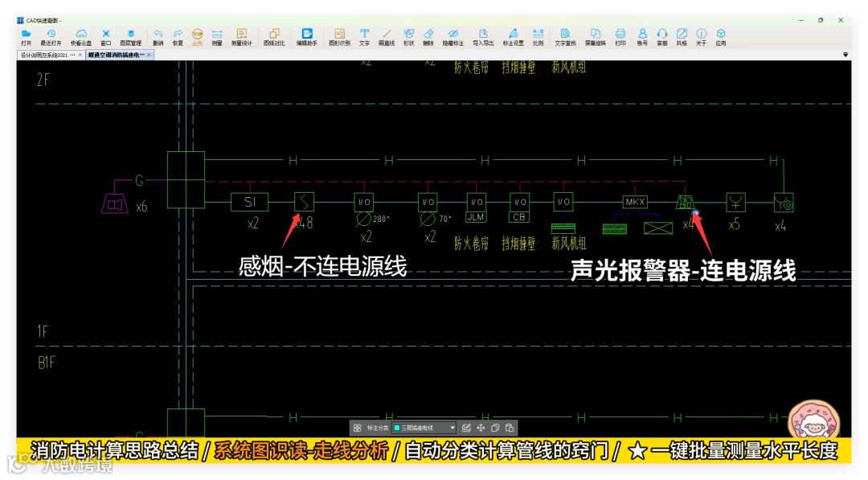Image resolution: width=868 pixels, height=480 pixels.
Task: Close the 设计说明及系统2021 tab
Action: tap(80, 55)
